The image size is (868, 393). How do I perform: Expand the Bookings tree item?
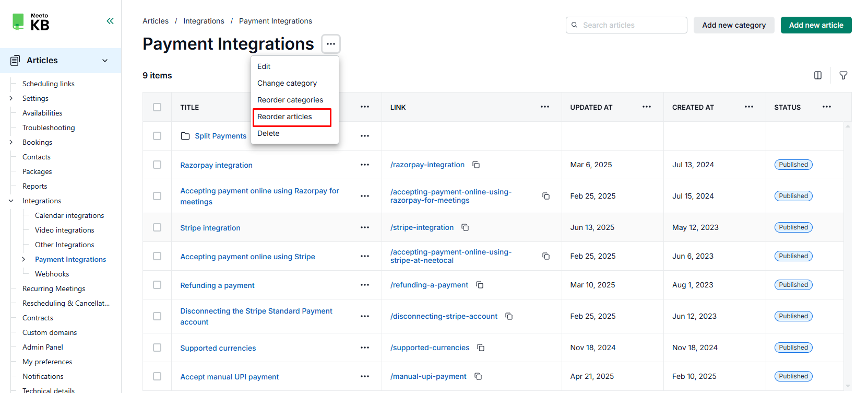pos(11,142)
